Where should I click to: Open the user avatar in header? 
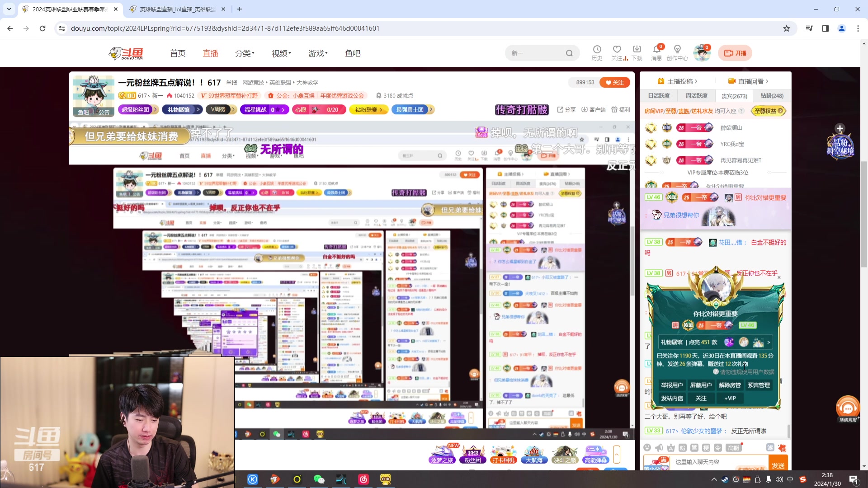click(702, 53)
